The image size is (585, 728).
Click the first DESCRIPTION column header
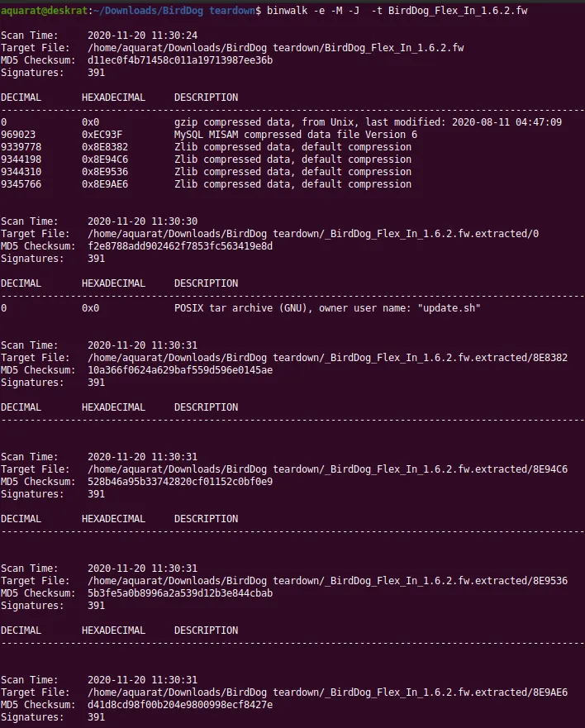206,98
